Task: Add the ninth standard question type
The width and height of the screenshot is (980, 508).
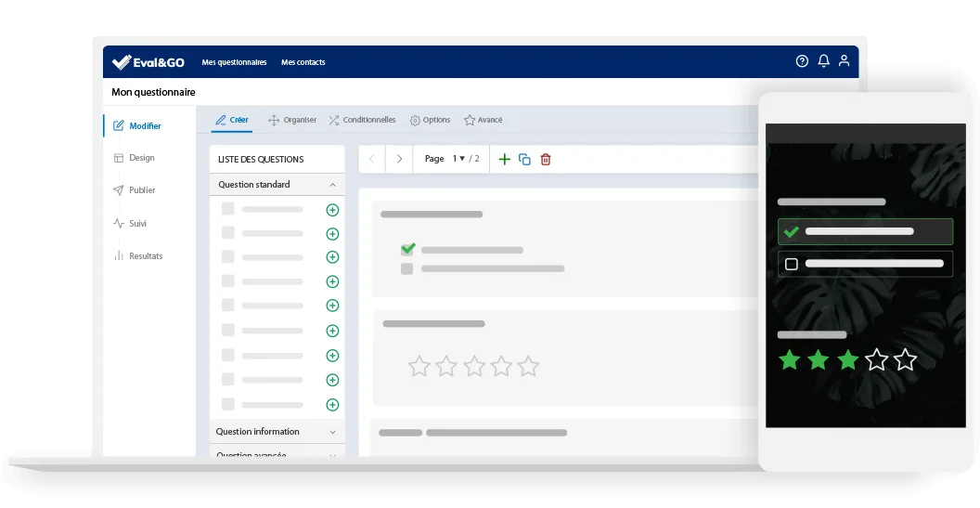Action: click(x=332, y=405)
